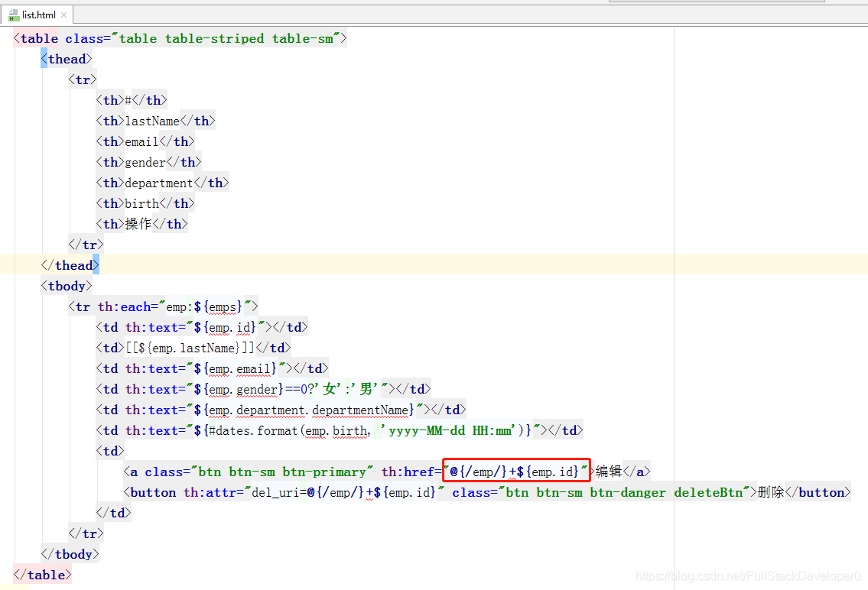868x590 pixels.
Task: Click the button th:attr del_uri line
Action: coord(487,493)
